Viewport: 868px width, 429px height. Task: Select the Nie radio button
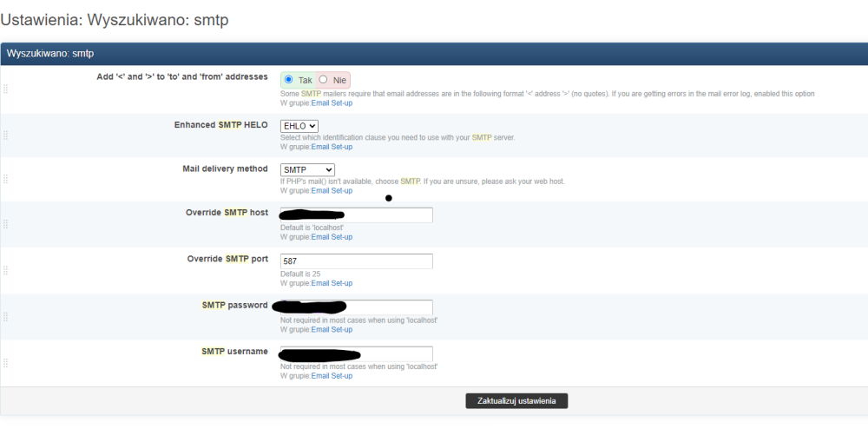point(323,80)
